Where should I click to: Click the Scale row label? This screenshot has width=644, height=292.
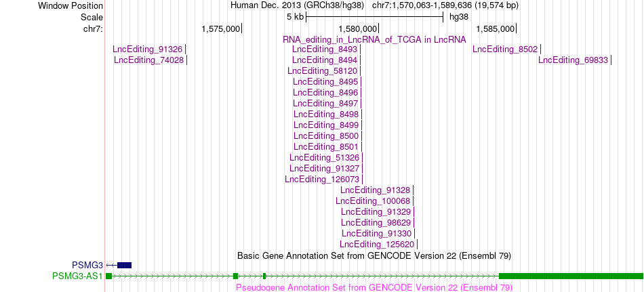[92, 17]
